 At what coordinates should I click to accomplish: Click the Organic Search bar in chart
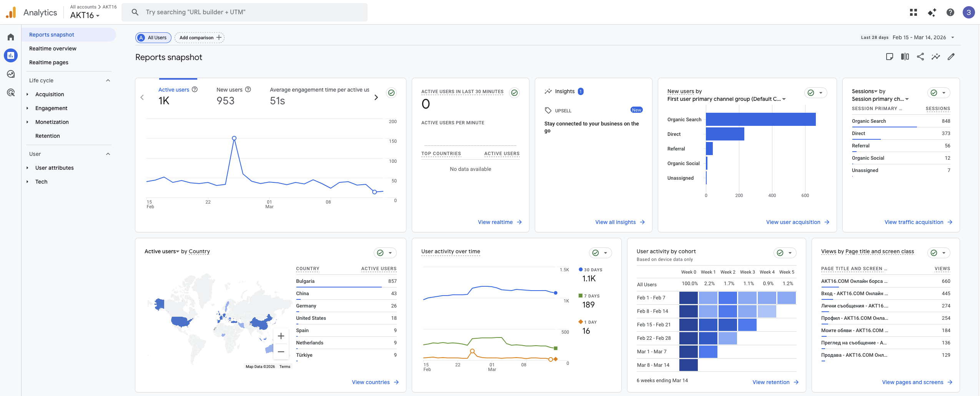760,119
